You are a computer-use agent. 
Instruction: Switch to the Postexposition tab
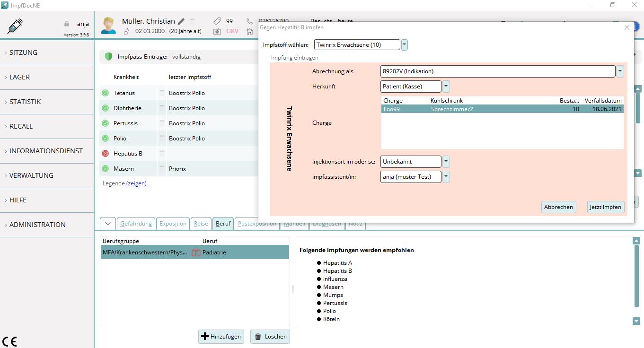257,224
